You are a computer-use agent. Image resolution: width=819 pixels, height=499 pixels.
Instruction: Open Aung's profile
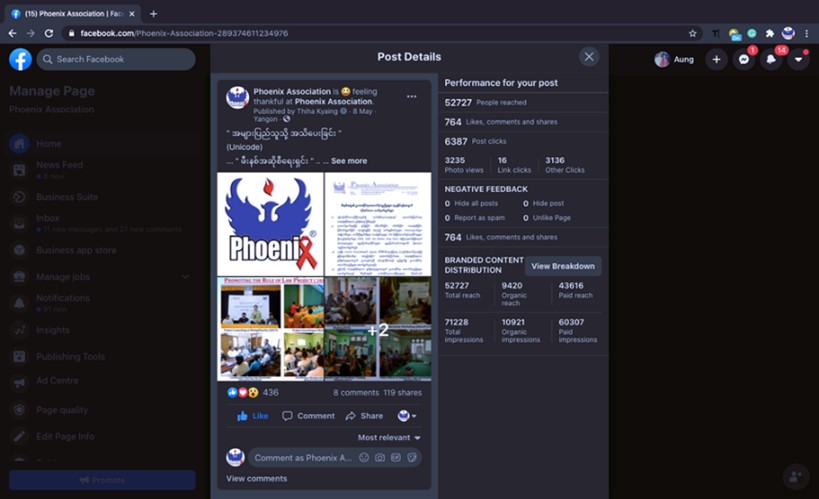coord(674,59)
